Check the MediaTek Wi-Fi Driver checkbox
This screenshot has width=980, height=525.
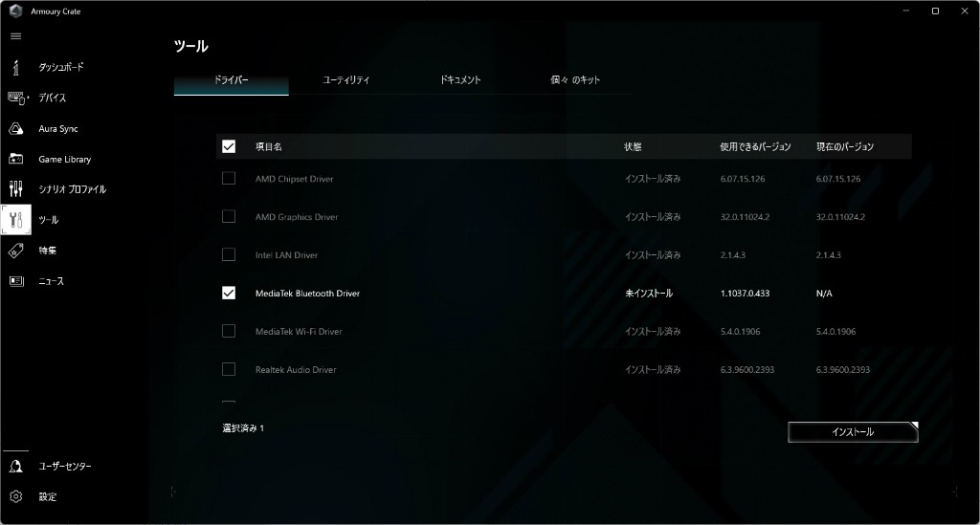[229, 331]
